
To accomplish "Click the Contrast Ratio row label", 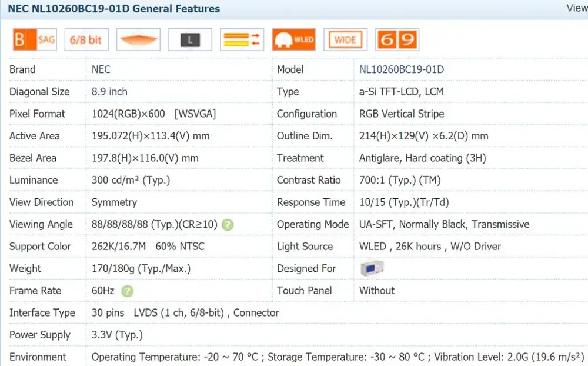I will pyautogui.click(x=309, y=180).
